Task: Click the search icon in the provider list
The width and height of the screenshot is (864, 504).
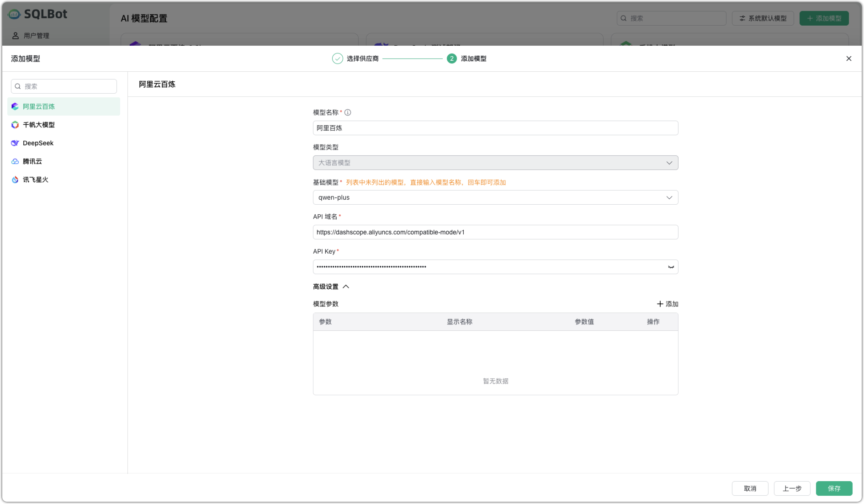Action: [17, 86]
